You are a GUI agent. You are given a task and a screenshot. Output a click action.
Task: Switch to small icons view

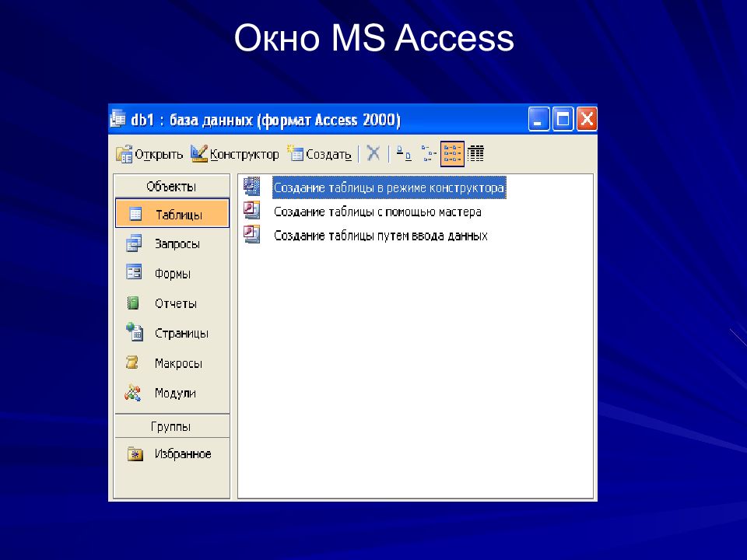point(428,153)
